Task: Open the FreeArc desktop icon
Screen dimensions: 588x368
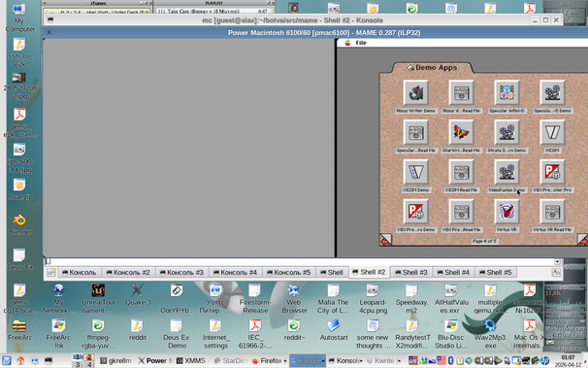Action: (x=19, y=330)
